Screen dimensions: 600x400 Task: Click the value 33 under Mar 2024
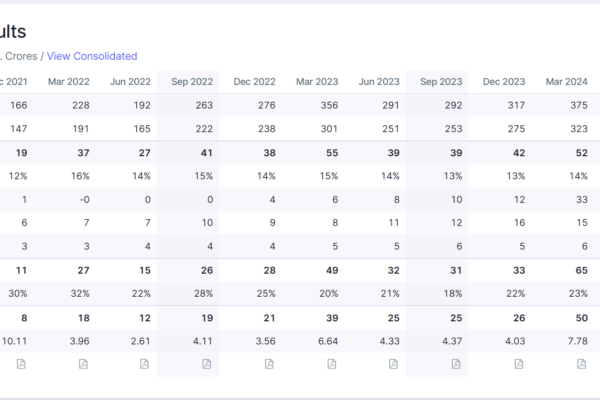[582, 199]
